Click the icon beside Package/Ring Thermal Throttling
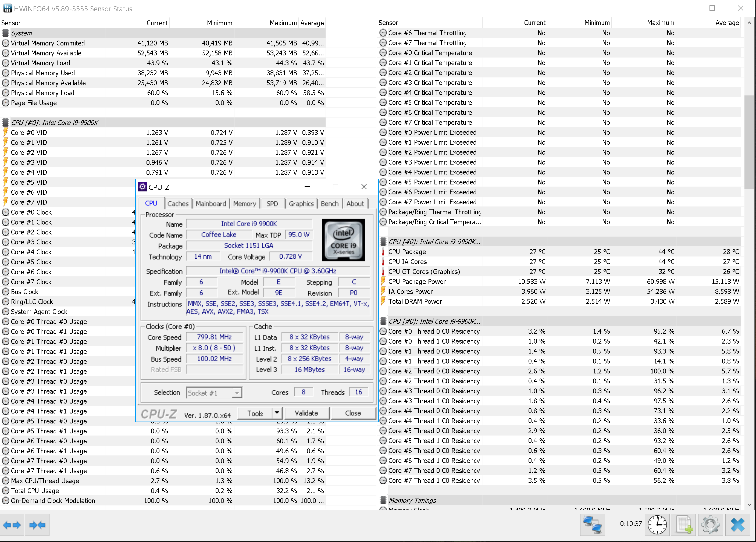Image resolution: width=756 pixels, height=542 pixels. [x=383, y=212]
